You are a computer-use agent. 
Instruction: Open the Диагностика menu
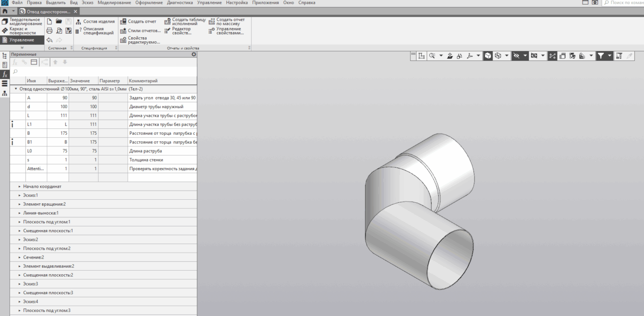pyautogui.click(x=180, y=3)
